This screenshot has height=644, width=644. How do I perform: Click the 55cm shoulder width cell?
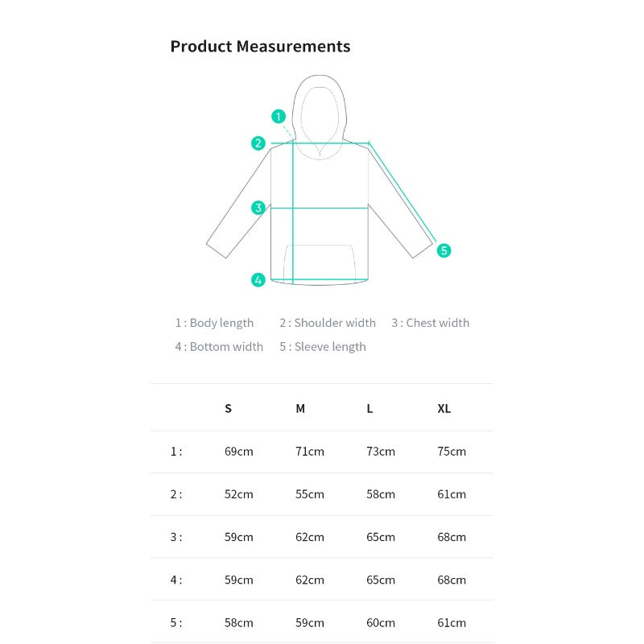click(x=310, y=494)
